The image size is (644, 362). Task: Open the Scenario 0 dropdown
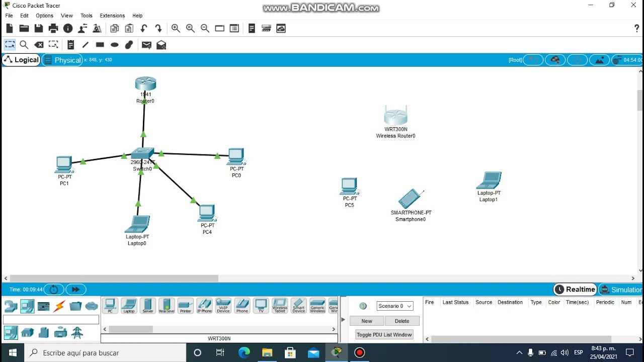pos(395,306)
